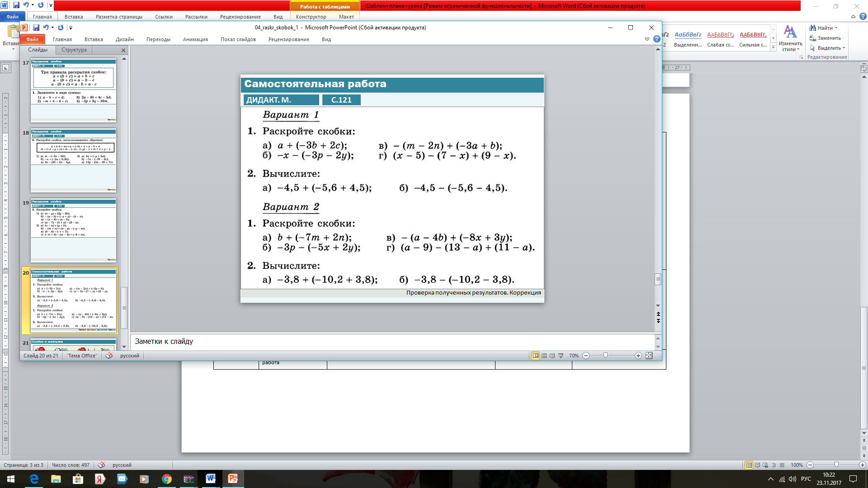Viewport: 868px width, 488px height.
Task: Expand the Выделить dropdown in Word
Action: [x=844, y=48]
